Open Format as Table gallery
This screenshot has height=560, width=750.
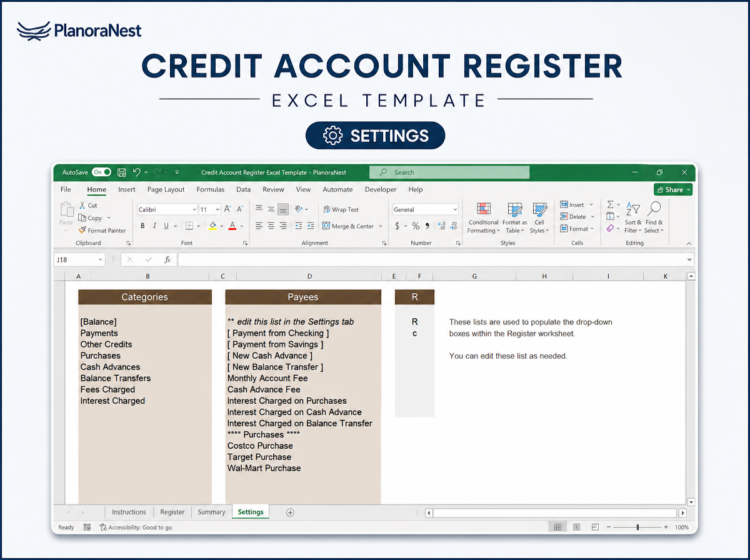(x=515, y=218)
